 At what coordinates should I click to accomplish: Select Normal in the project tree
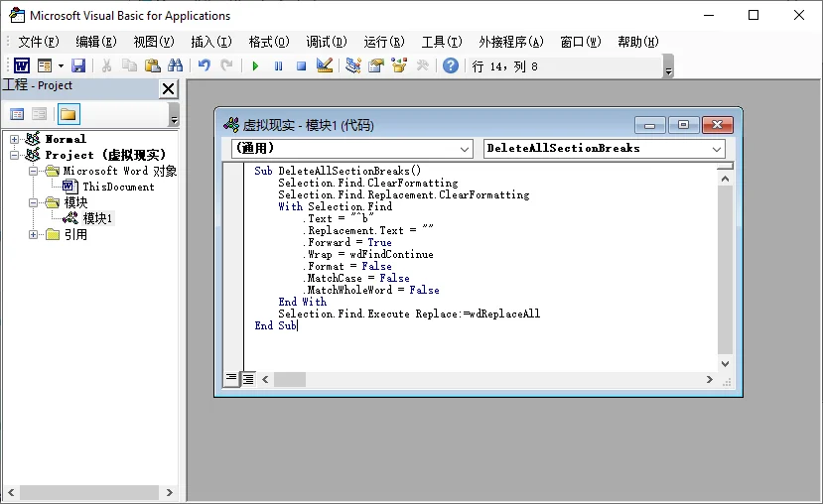point(66,139)
